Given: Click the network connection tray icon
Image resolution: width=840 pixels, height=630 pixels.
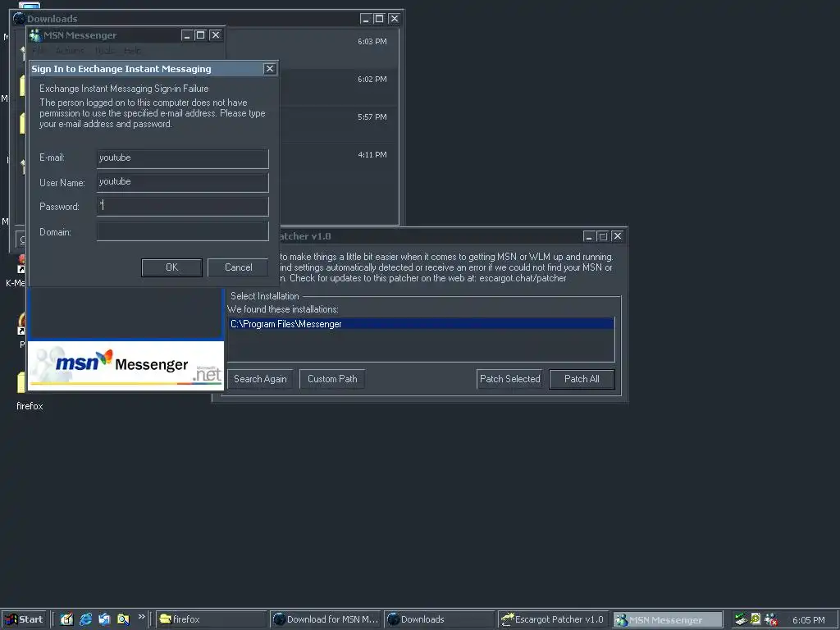Looking at the screenshot, I should 741,619.
